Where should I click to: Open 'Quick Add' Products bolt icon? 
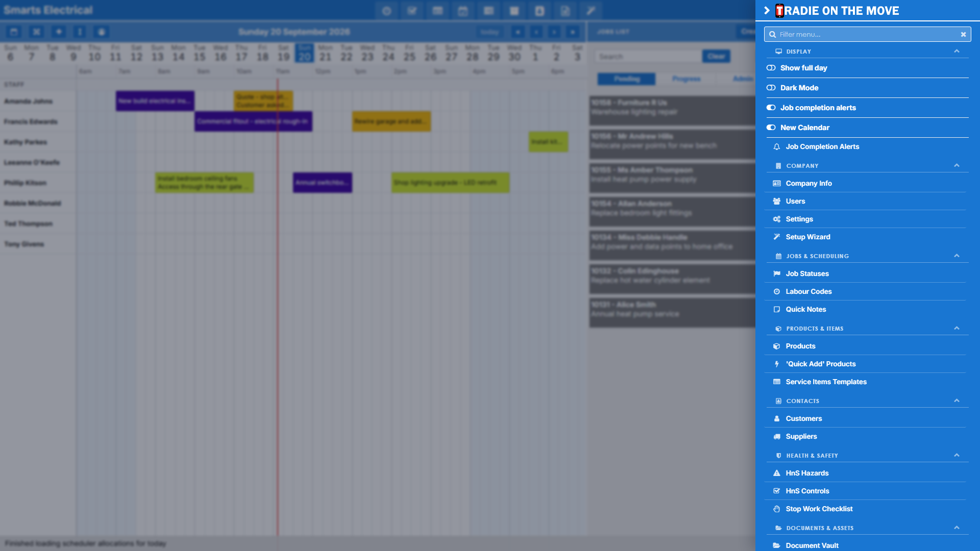pyautogui.click(x=777, y=364)
